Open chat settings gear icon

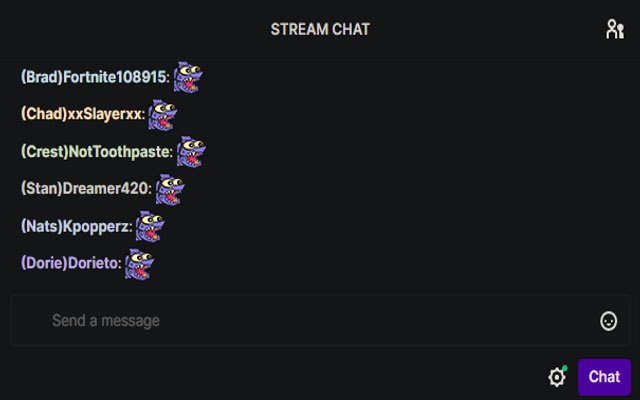557,377
